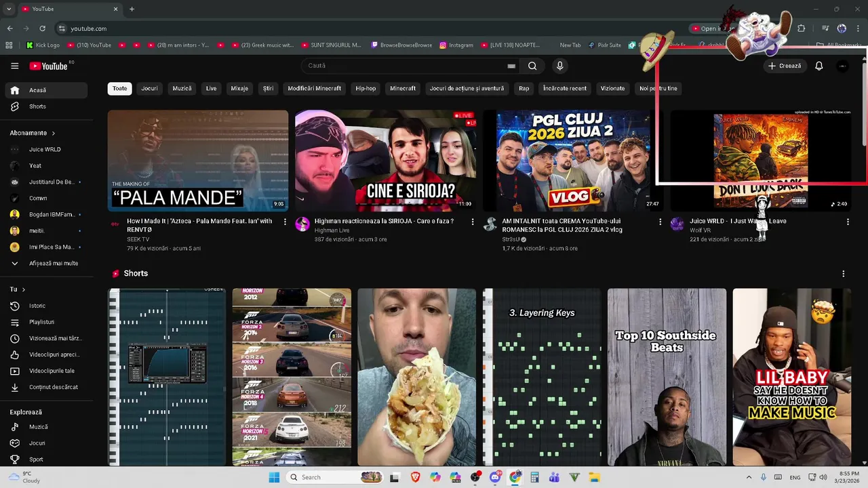The height and width of the screenshot is (488, 868).
Task: Open Vizionează mai târziu list
Action: click(46, 338)
